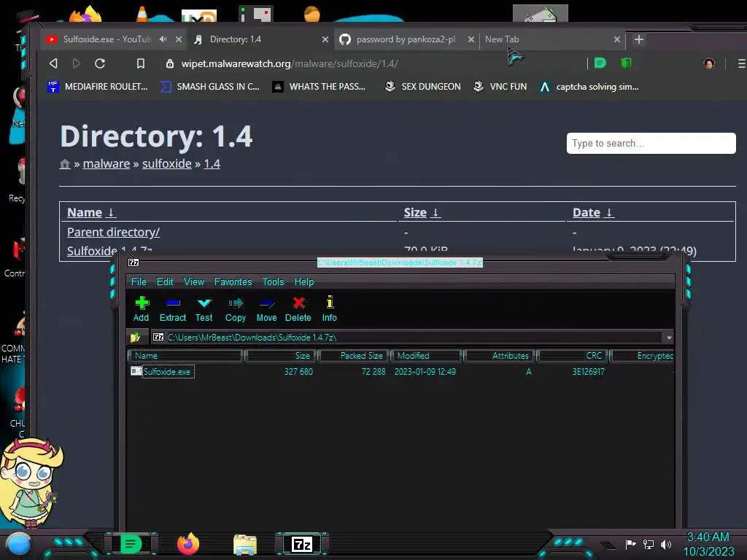Sort archive list by Size column
The width and height of the screenshot is (747, 560).
click(280, 356)
